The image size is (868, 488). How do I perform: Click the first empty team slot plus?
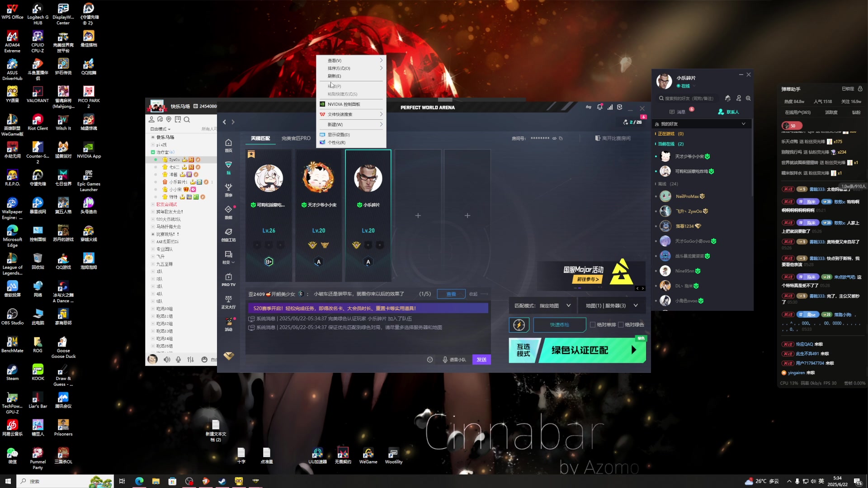418,216
